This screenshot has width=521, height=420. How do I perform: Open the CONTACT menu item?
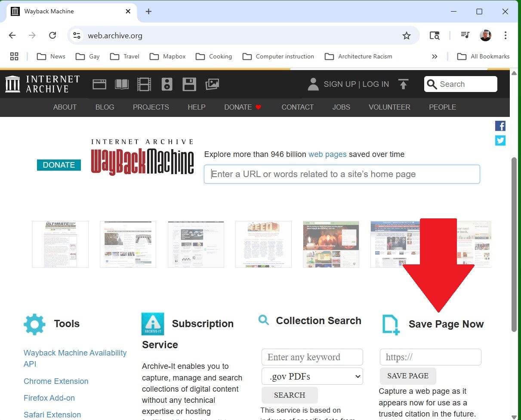point(298,107)
